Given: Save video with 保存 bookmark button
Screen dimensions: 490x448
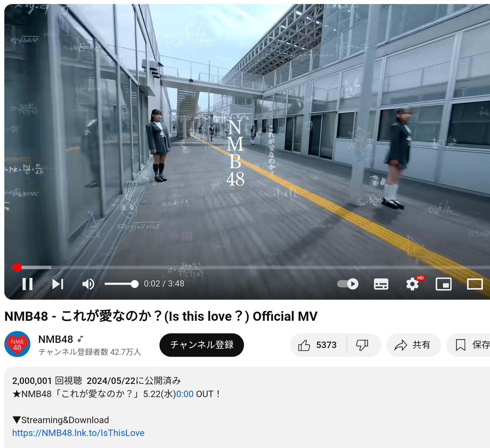Looking at the screenshot, I should tap(469, 345).
